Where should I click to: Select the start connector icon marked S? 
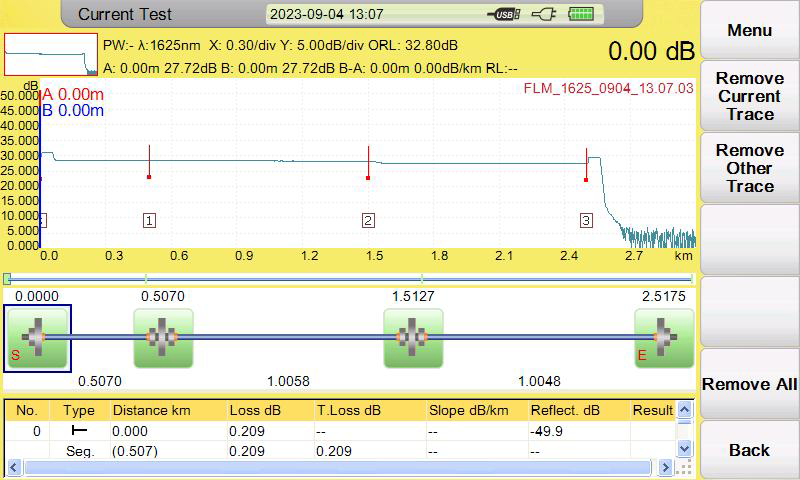tap(37, 338)
